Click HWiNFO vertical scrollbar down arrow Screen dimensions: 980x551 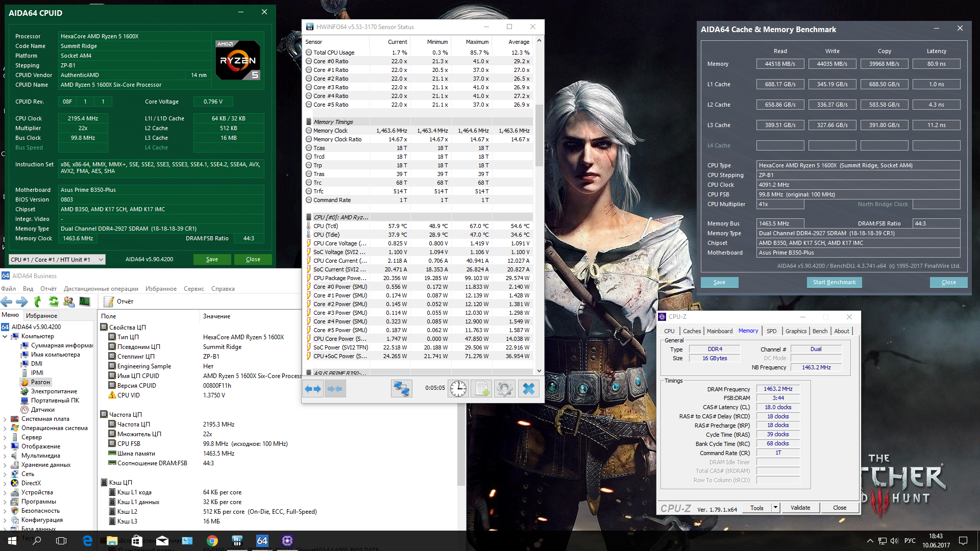(x=539, y=371)
